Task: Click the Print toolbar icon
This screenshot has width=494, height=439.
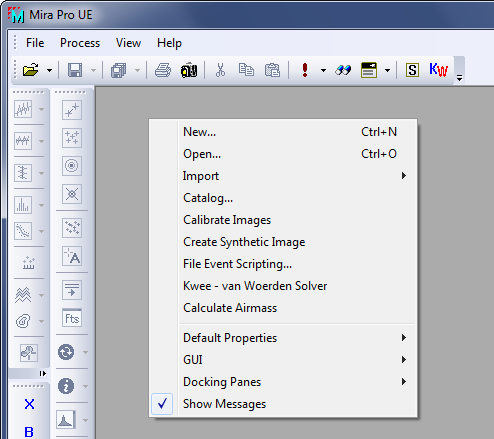Action: click(x=163, y=70)
